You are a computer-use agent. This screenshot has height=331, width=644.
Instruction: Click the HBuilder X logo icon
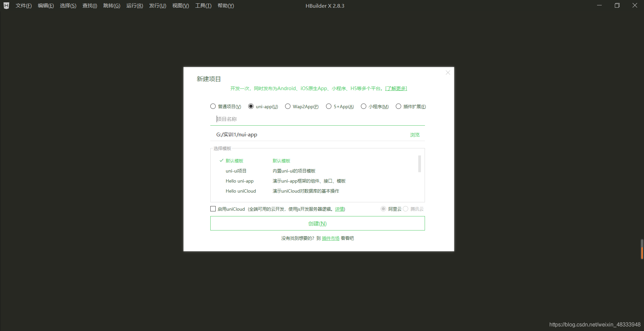click(6, 6)
